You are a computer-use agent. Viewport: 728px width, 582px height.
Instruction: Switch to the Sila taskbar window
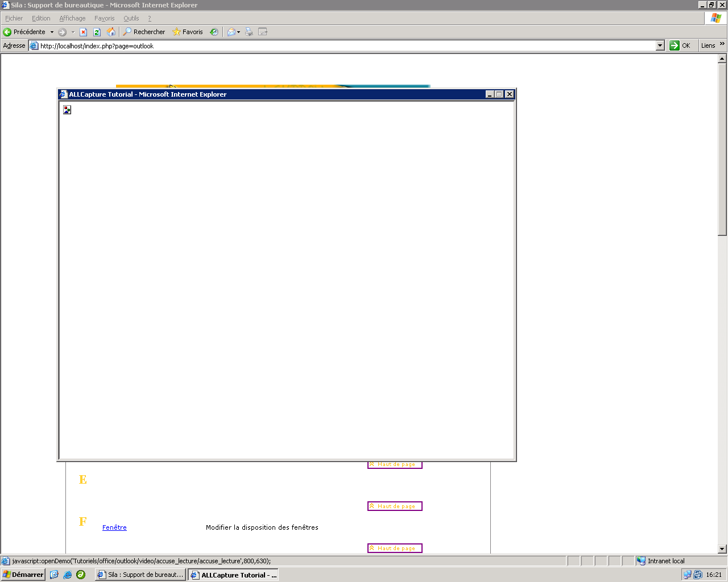(139, 575)
